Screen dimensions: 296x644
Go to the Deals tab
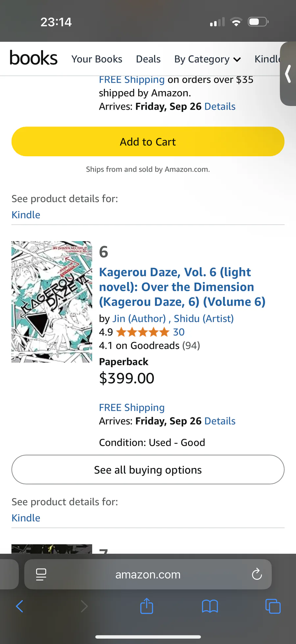coord(148,59)
